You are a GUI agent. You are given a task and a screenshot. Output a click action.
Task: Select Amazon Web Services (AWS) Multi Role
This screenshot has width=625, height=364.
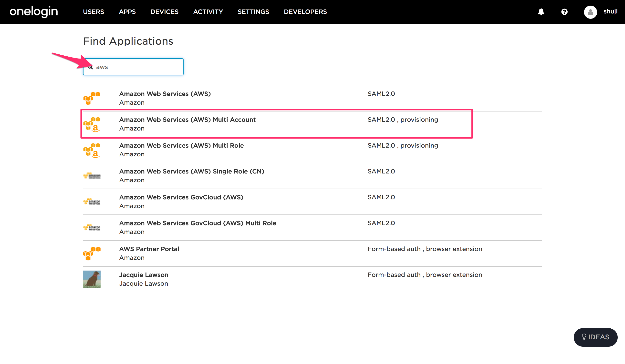[x=182, y=145]
